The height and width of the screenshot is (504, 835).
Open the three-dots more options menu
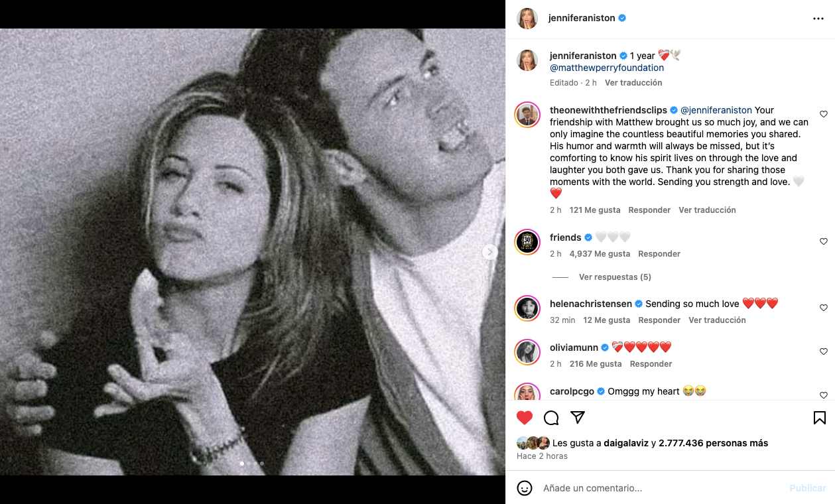click(818, 19)
